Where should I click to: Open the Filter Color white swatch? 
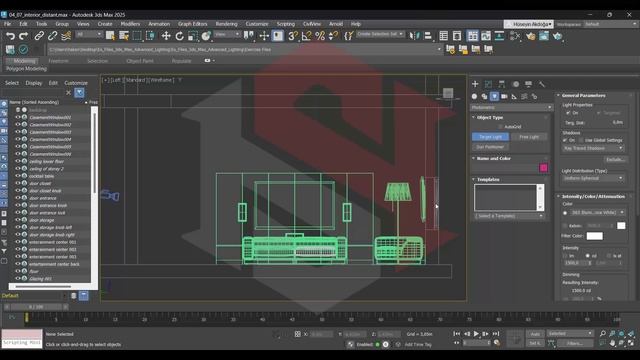click(x=595, y=236)
